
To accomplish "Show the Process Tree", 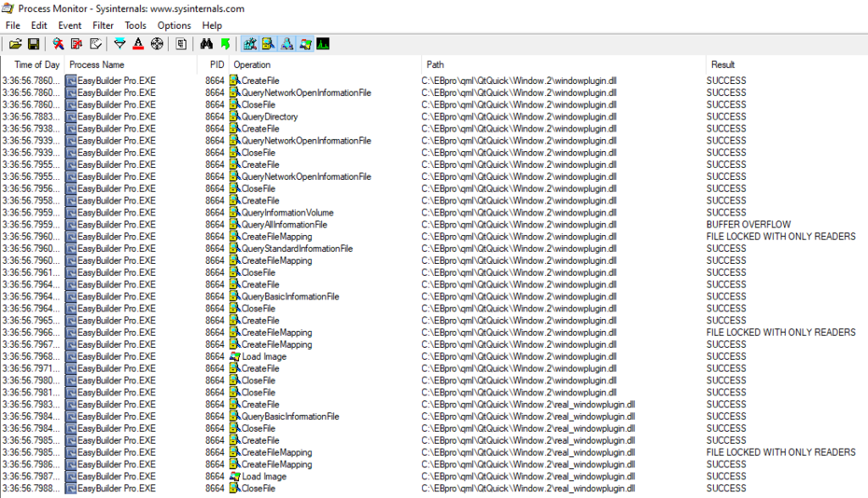I will [181, 43].
